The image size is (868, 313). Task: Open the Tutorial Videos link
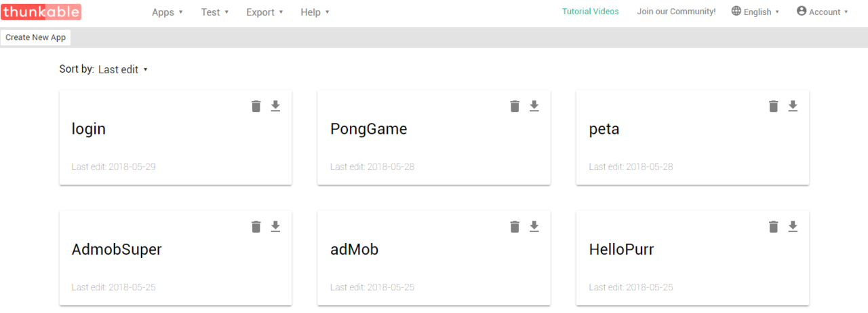(591, 12)
